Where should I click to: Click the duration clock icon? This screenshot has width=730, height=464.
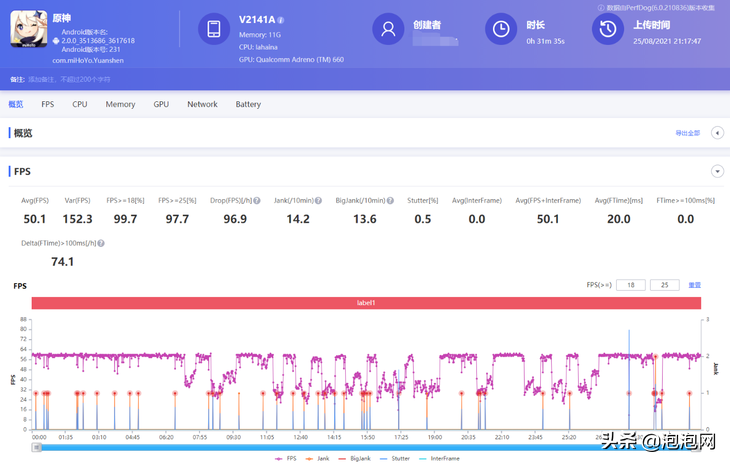pos(501,29)
